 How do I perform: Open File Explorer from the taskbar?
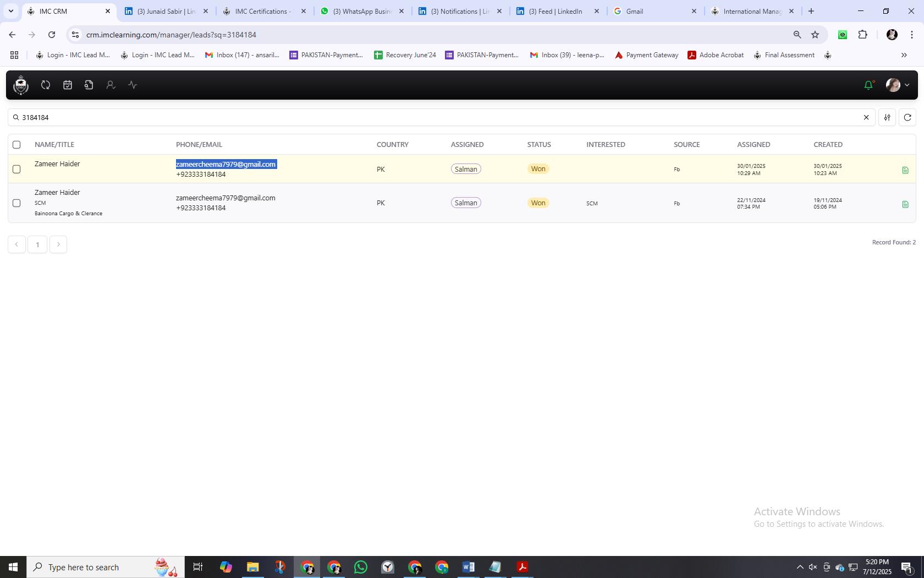[252, 567]
